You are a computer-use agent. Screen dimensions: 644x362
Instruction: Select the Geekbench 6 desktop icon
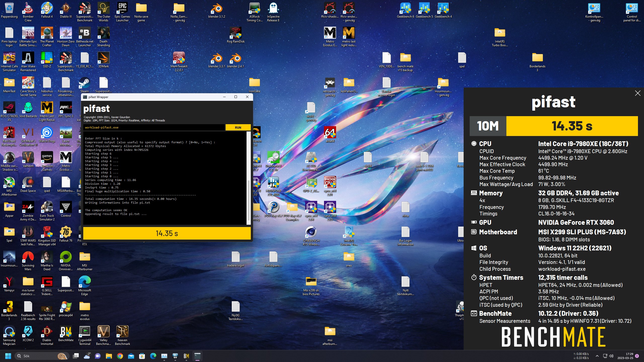405,11
